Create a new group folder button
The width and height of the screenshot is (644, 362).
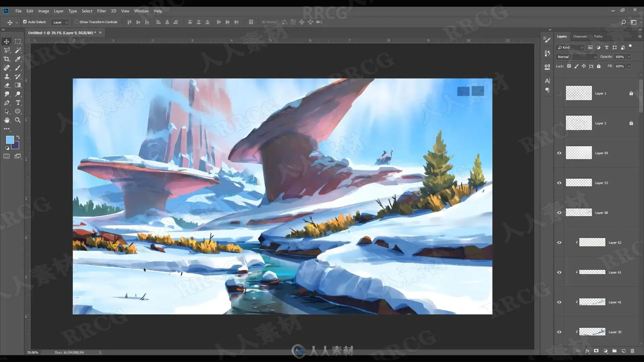coord(614,351)
